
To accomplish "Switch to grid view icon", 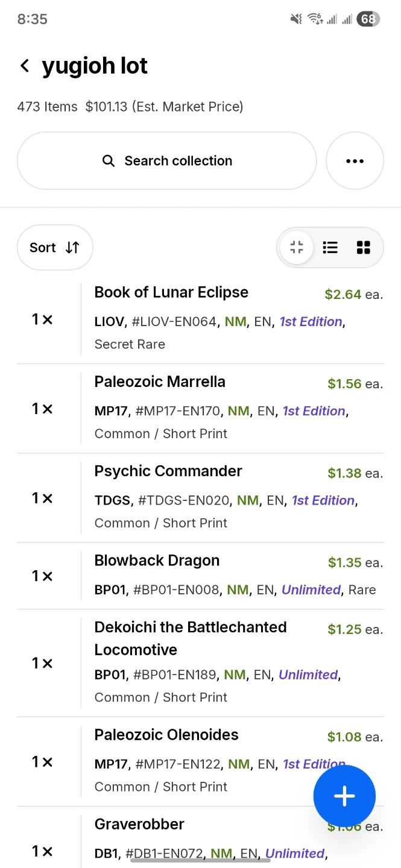I will point(363,247).
